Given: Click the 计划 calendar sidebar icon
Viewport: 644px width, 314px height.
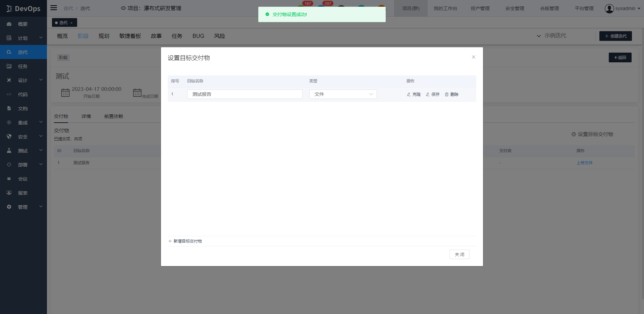Looking at the screenshot, I should (9, 38).
